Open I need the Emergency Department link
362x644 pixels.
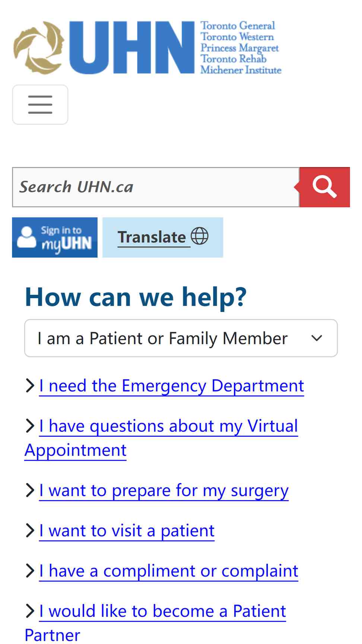(x=172, y=386)
